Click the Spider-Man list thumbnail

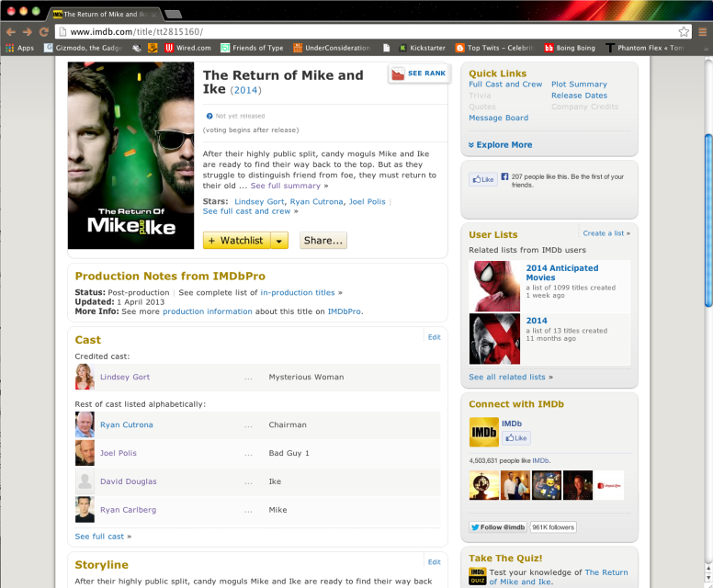pos(494,286)
